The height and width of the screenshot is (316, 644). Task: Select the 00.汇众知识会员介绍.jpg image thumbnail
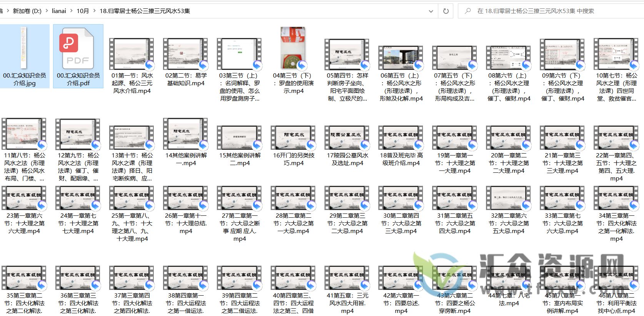(24, 48)
